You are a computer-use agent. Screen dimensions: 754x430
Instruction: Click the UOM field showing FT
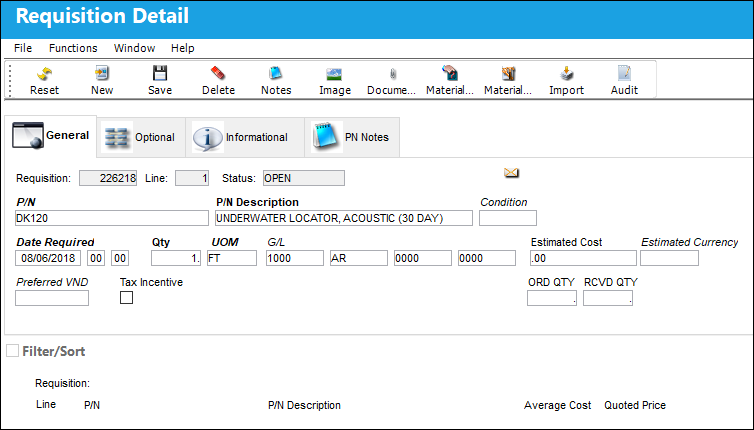tap(232, 258)
